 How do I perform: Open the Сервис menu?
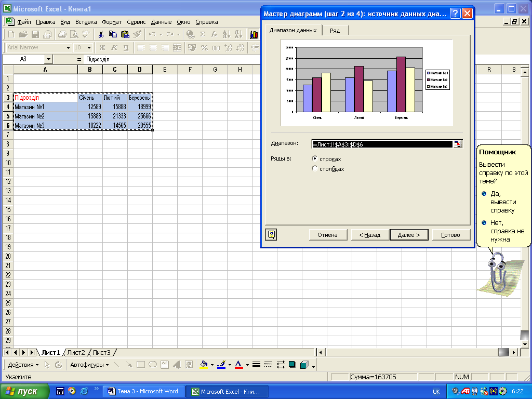pyautogui.click(x=136, y=22)
